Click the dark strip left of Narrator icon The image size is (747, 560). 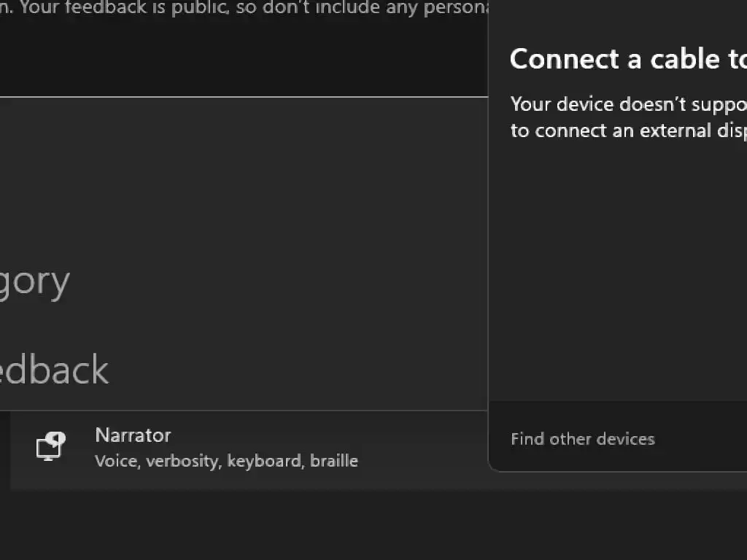coord(5,448)
